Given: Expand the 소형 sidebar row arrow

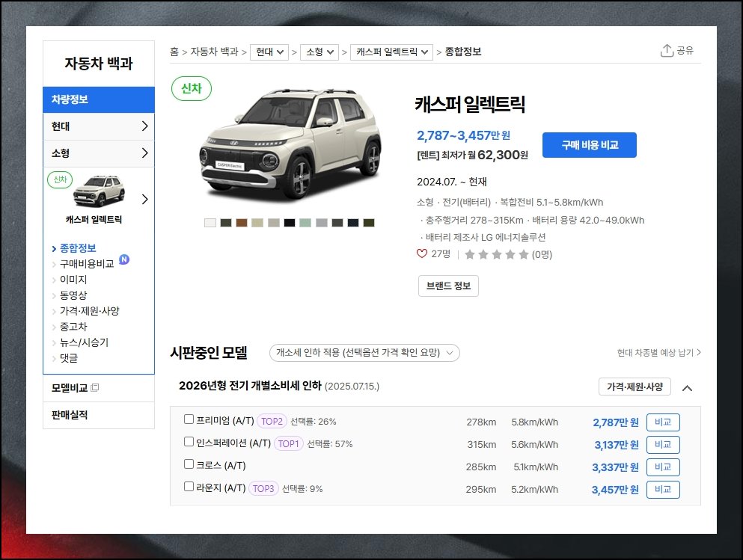Looking at the screenshot, I should pos(145,153).
